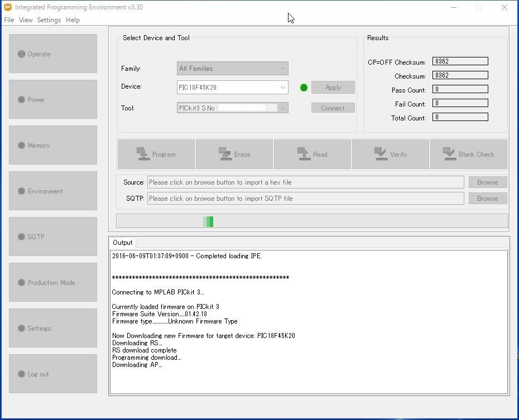Image resolution: width=519 pixels, height=420 pixels.
Task: Select the Output tab
Action: pos(122,243)
